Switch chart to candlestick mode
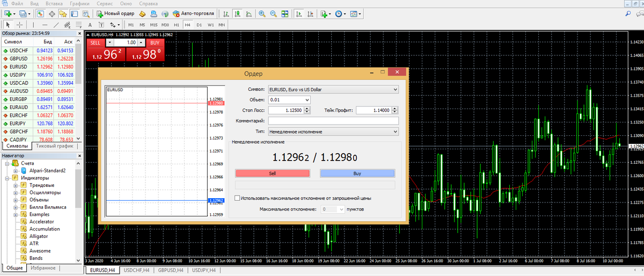Viewport: 644px width, 276px height. [x=238, y=13]
